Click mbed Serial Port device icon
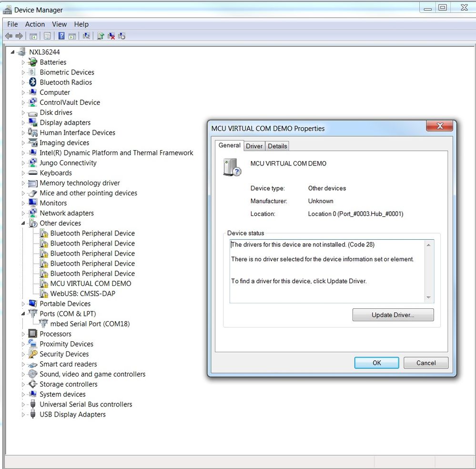The width and height of the screenshot is (476, 469). click(43, 324)
